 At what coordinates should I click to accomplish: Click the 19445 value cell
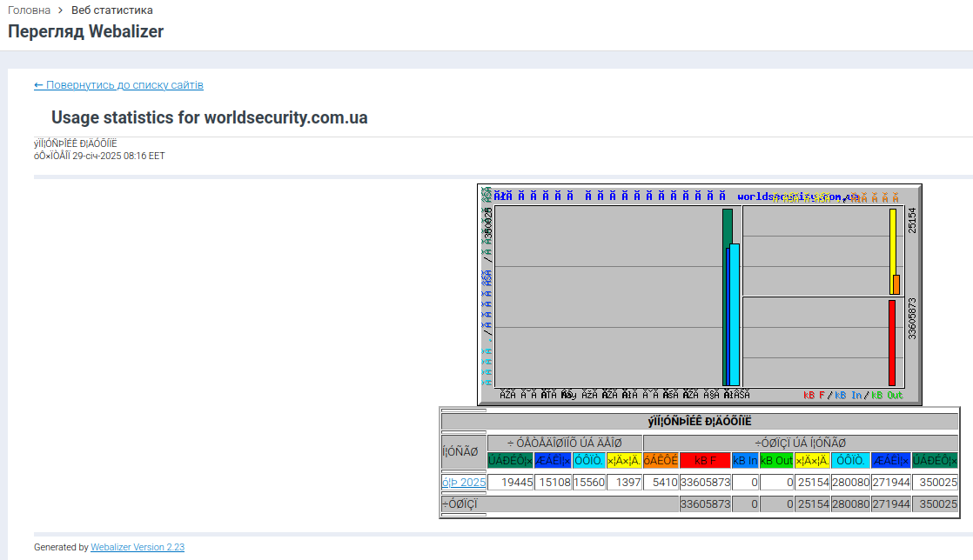[510, 482]
